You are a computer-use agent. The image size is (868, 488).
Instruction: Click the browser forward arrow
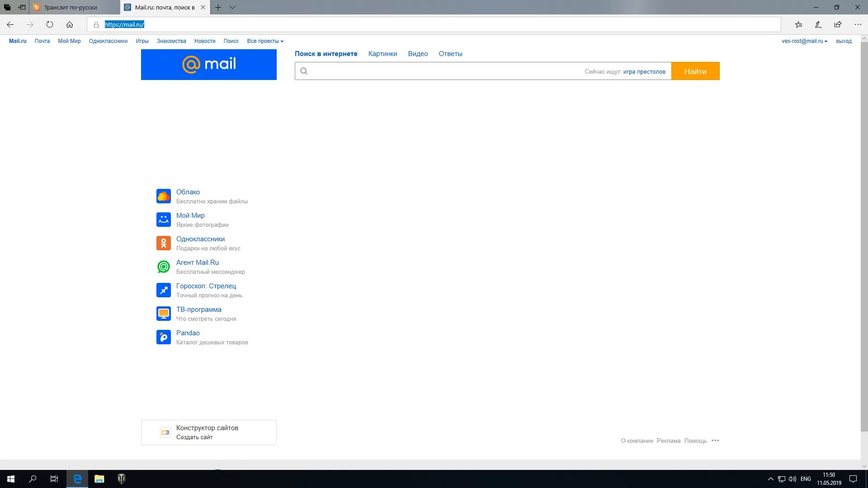30,24
